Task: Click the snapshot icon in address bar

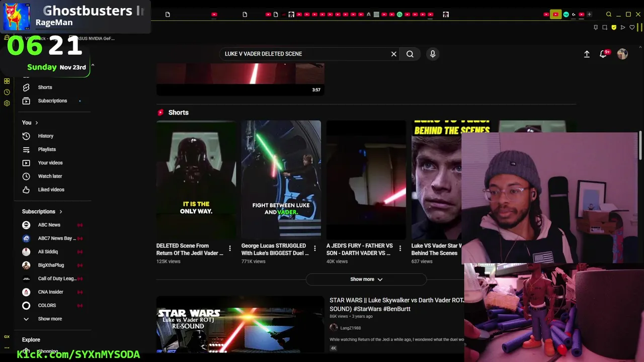Action: [605, 27]
